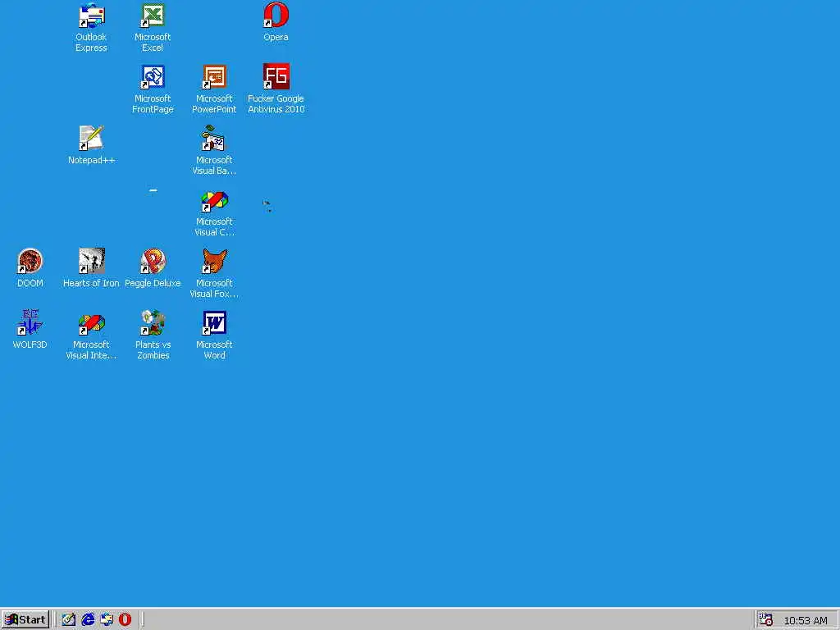Launch Internet Explorer from Quick Launch
Viewport: 840px width, 630px height.
click(x=88, y=620)
